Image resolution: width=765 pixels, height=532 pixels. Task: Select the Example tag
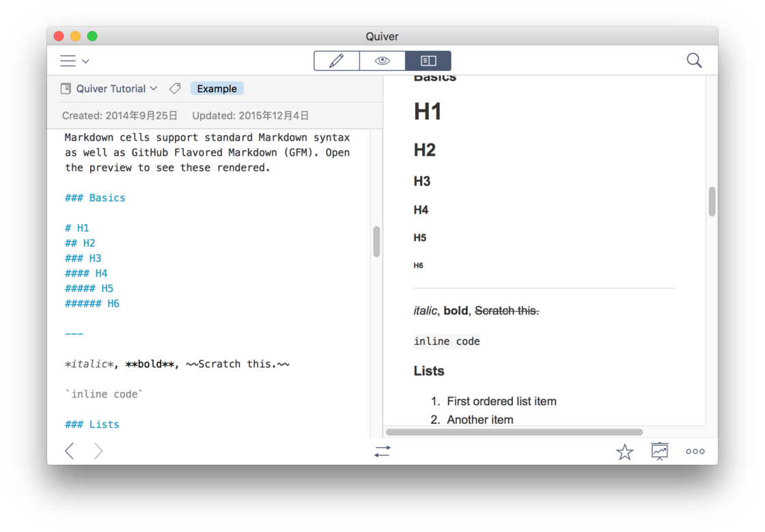point(217,89)
